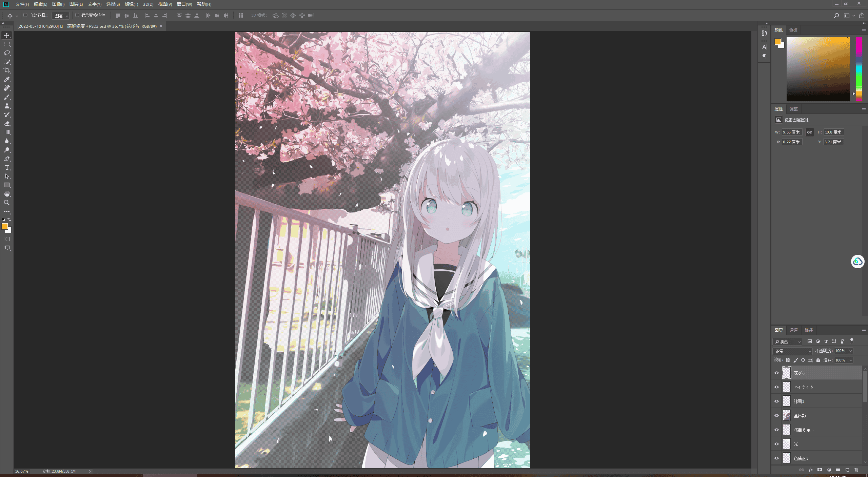
Task: Enable the 自动选择 checkbox
Action: point(25,15)
